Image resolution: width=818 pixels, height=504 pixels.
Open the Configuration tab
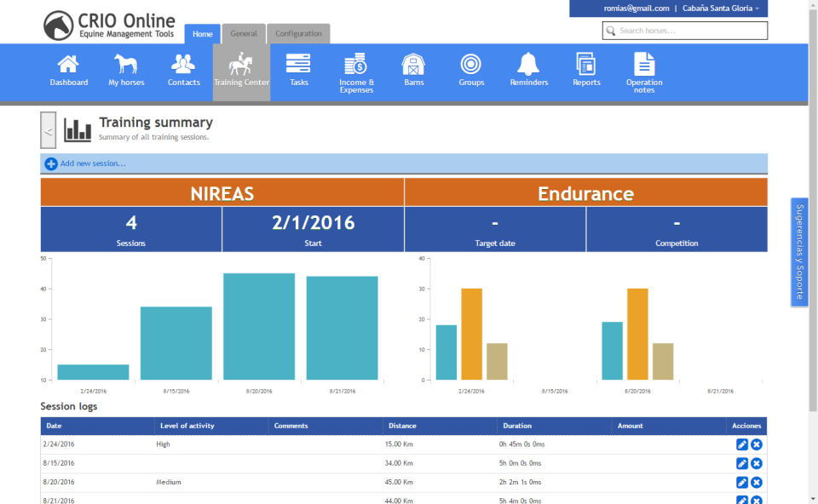[298, 33]
